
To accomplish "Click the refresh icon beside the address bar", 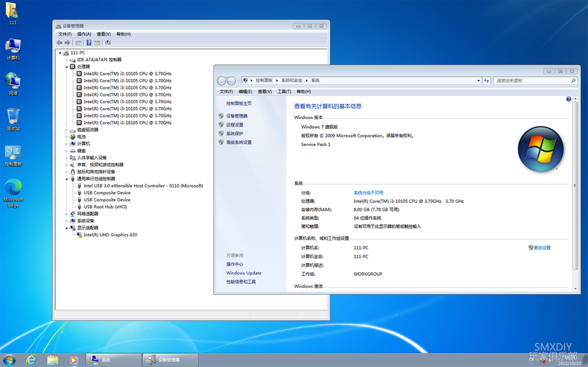I will 486,81.
